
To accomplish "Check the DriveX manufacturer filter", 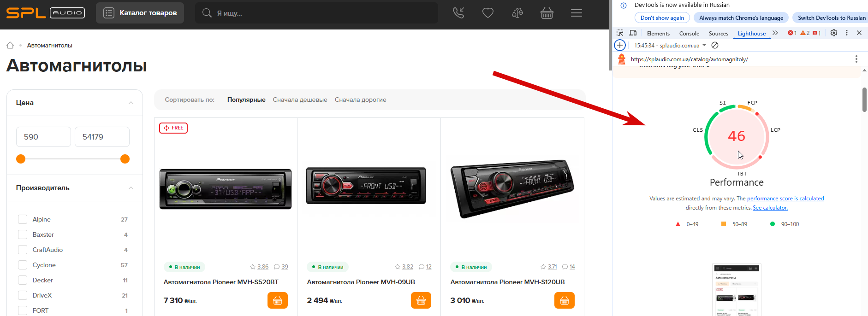I will click(23, 295).
